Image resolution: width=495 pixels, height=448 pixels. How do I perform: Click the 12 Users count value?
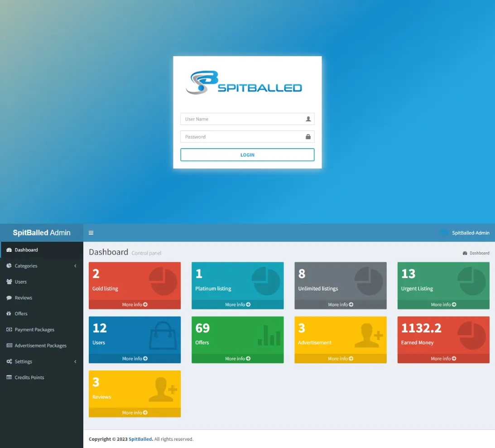point(100,328)
